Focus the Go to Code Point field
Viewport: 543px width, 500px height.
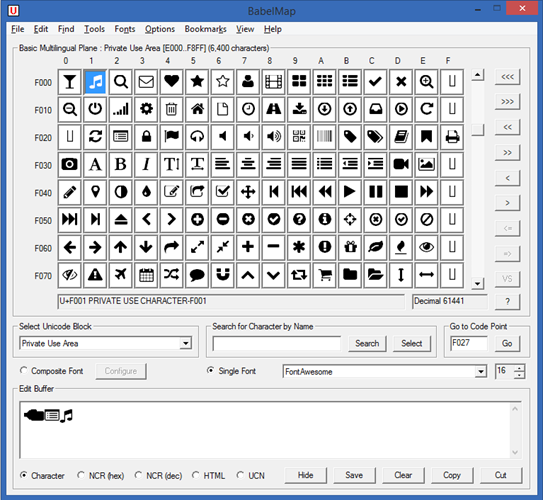coord(469,343)
